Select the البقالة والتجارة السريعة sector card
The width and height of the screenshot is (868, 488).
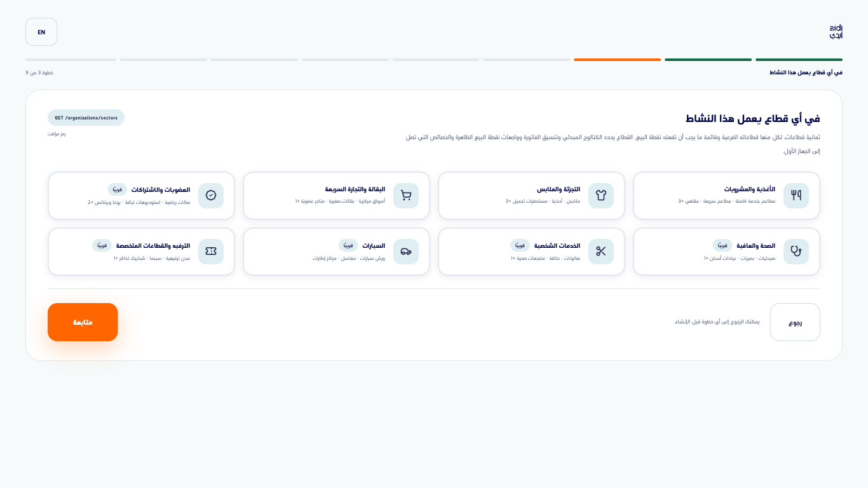click(336, 196)
